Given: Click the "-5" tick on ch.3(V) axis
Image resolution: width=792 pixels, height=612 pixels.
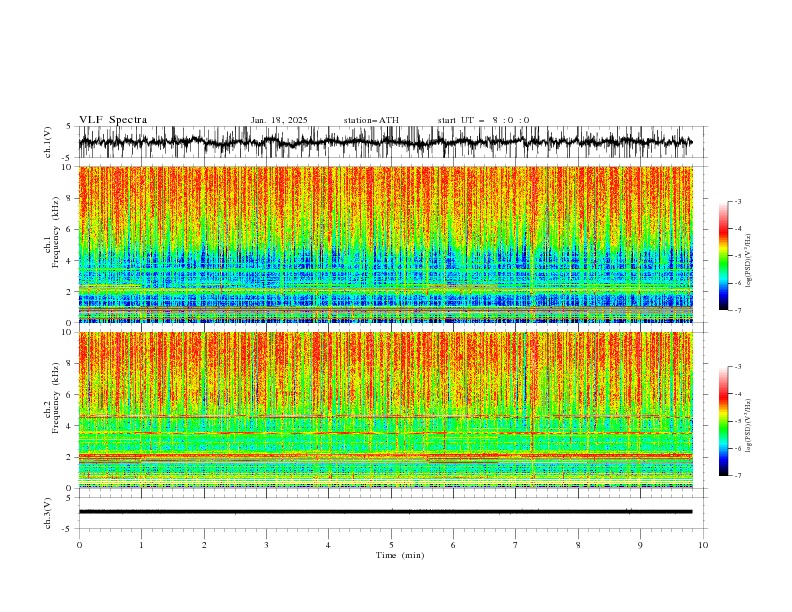Looking at the screenshot, I should click(68, 529).
